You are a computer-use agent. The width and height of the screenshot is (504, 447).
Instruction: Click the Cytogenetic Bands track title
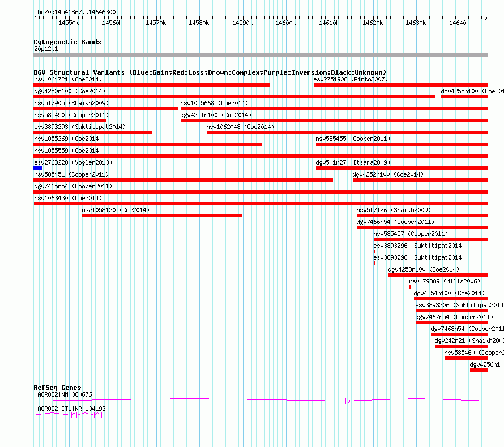[67, 42]
